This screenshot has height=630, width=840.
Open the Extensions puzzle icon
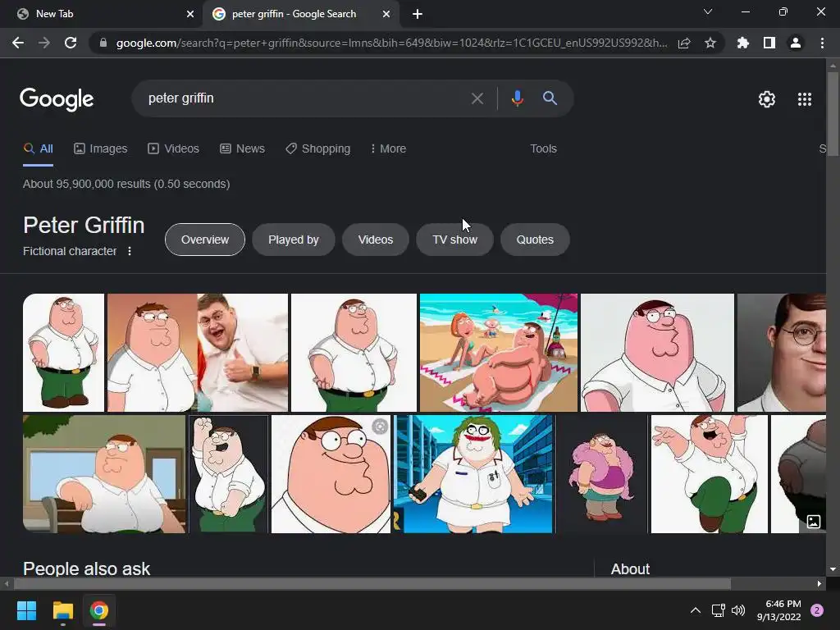pos(742,43)
